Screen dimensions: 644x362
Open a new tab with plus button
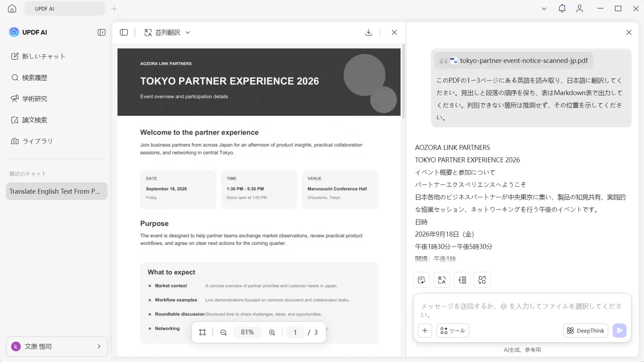(114, 9)
